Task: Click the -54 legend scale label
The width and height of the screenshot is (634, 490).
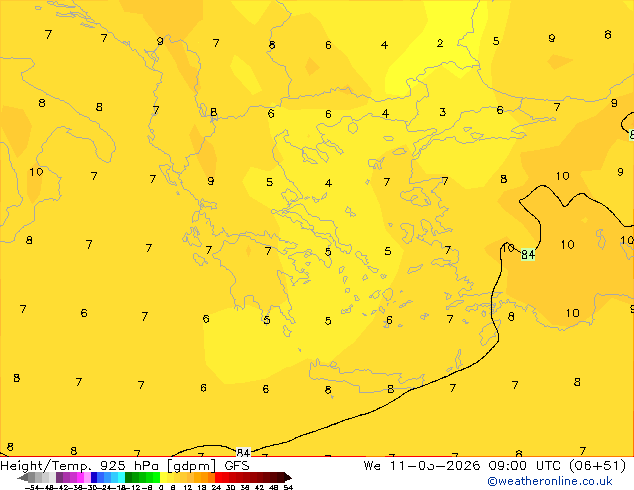Action: click(32, 488)
